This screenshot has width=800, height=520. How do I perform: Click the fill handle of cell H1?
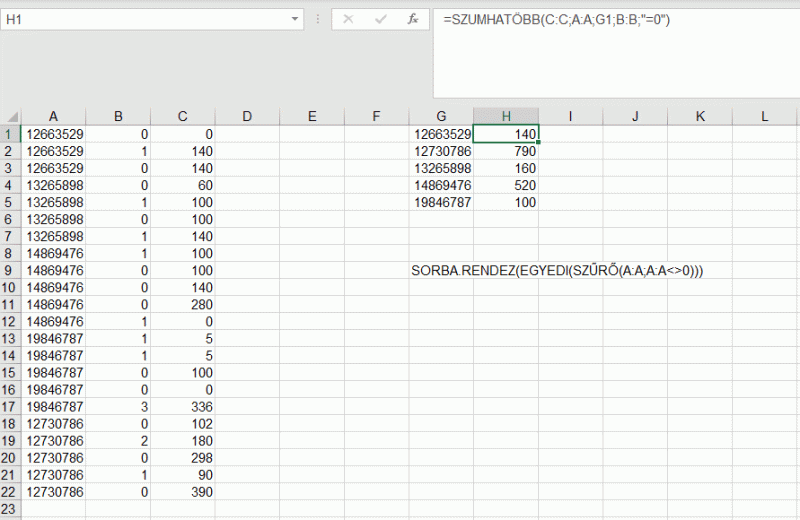click(x=538, y=142)
